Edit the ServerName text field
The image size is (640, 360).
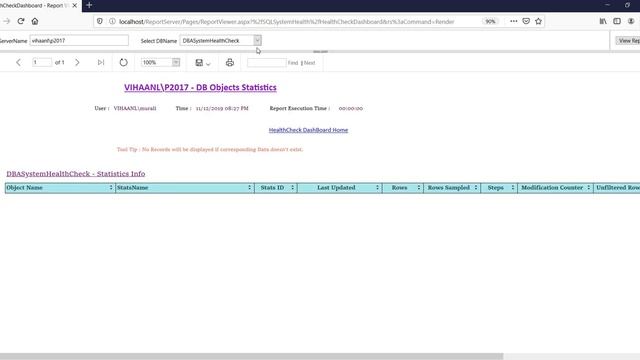(x=79, y=40)
